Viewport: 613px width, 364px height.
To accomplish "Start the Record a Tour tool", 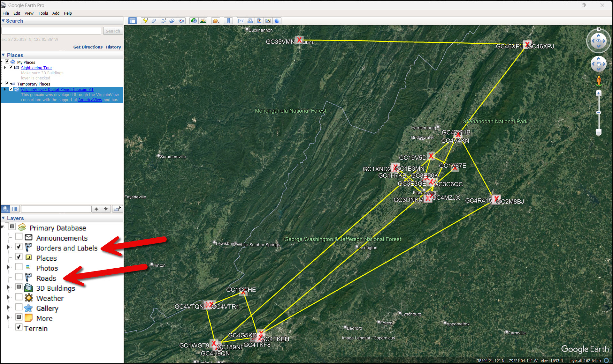I will pos(181,21).
